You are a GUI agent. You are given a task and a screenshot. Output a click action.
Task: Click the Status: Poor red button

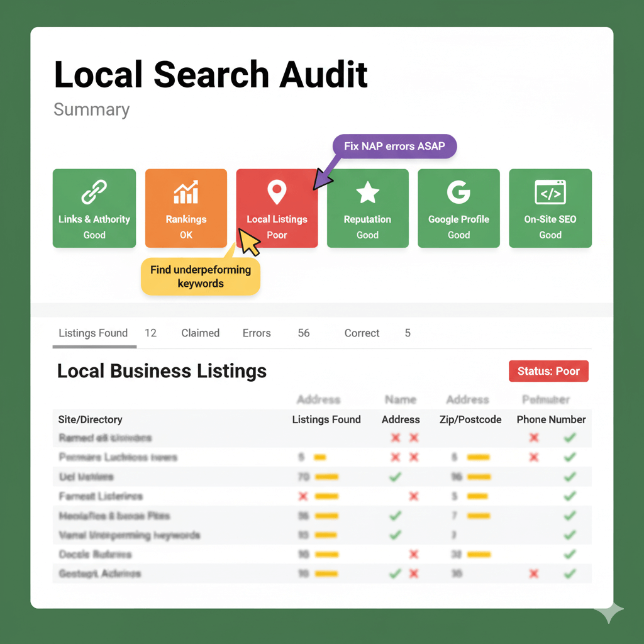[548, 371]
